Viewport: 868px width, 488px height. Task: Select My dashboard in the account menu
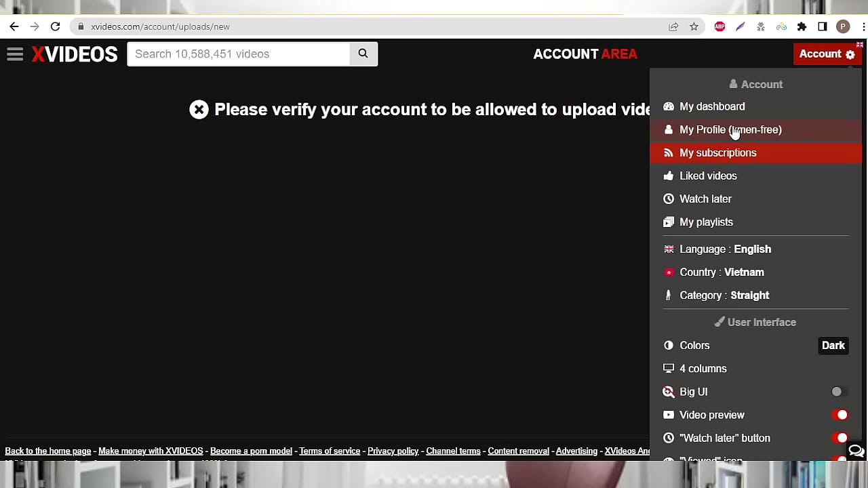(711, 106)
